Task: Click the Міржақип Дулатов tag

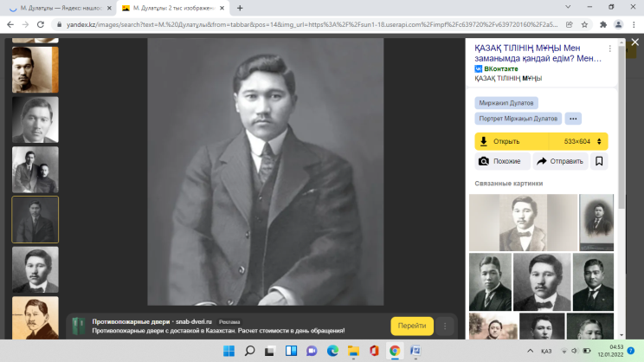Action: [506, 103]
